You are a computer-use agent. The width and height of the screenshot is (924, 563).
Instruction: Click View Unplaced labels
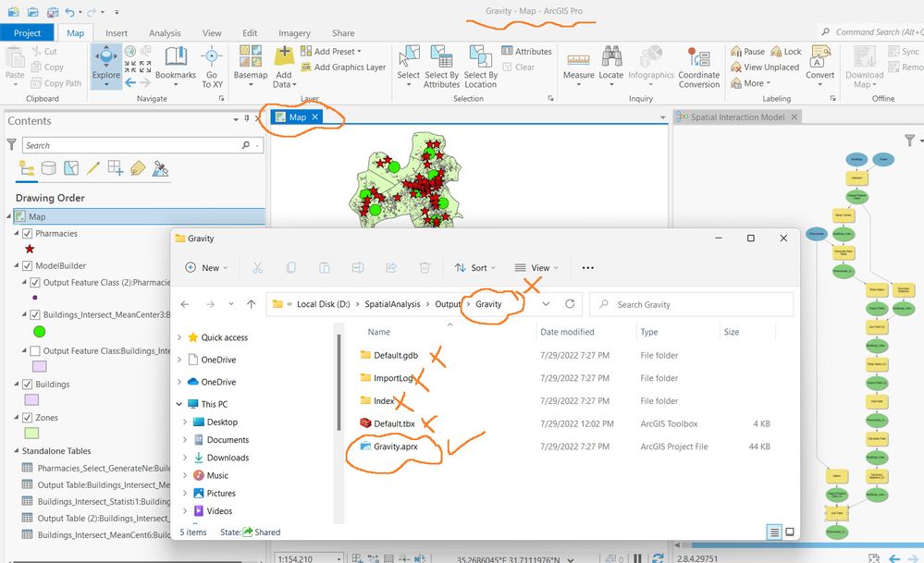765,67
